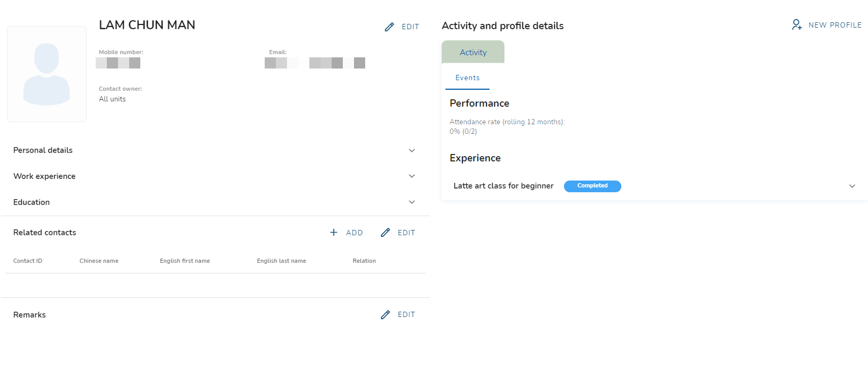Image resolution: width=868 pixels, height=368 pixels.
Task: Click the NEW PROFILE button label
Action: pyautogui.click(x=835, y=25)
